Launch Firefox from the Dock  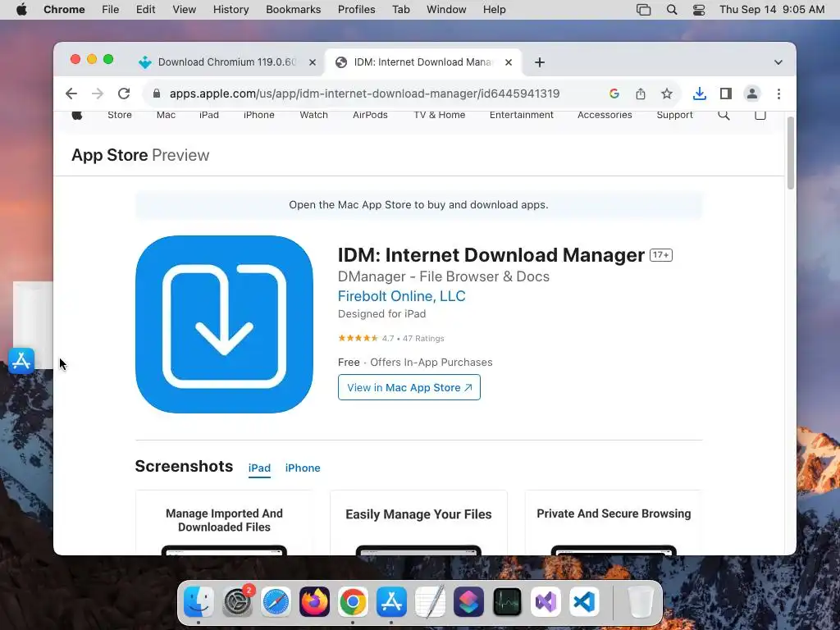[x=314, y=601]
